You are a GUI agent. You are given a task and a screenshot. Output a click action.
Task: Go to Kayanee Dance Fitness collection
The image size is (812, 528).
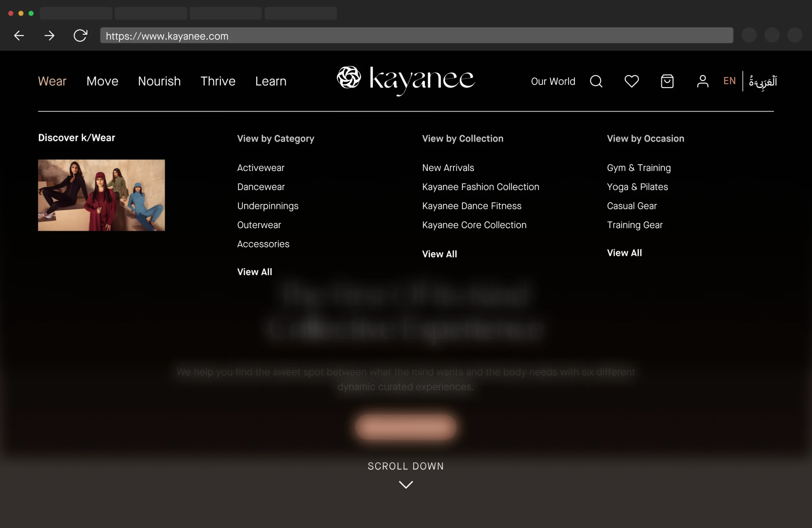[x=472, y=206]
